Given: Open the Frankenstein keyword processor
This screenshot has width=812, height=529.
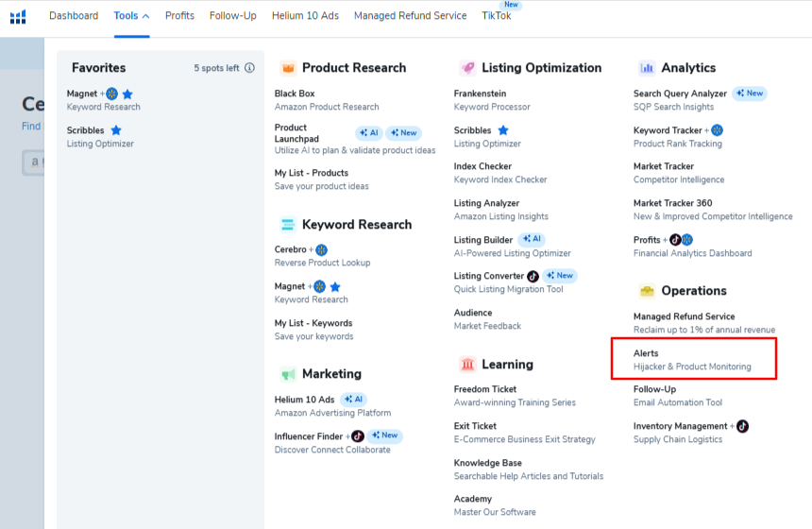Looking at the screenshot, I should (x=480, y=94).
